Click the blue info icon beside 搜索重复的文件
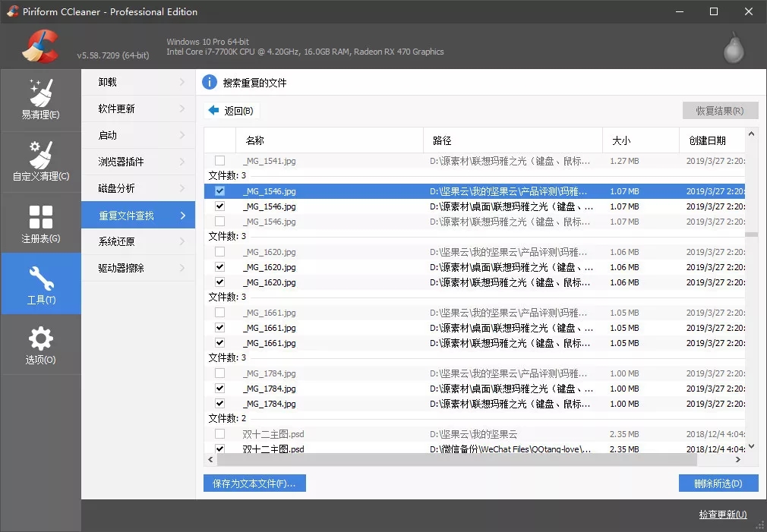The image size is (767, 532). click(210, 82)
